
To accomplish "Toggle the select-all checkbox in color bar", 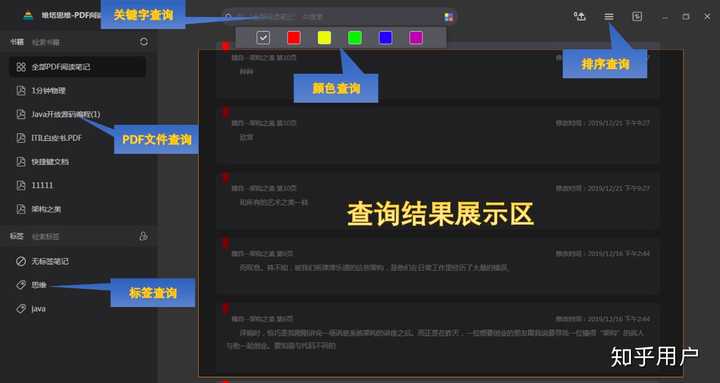I will (x=263, y=38).
